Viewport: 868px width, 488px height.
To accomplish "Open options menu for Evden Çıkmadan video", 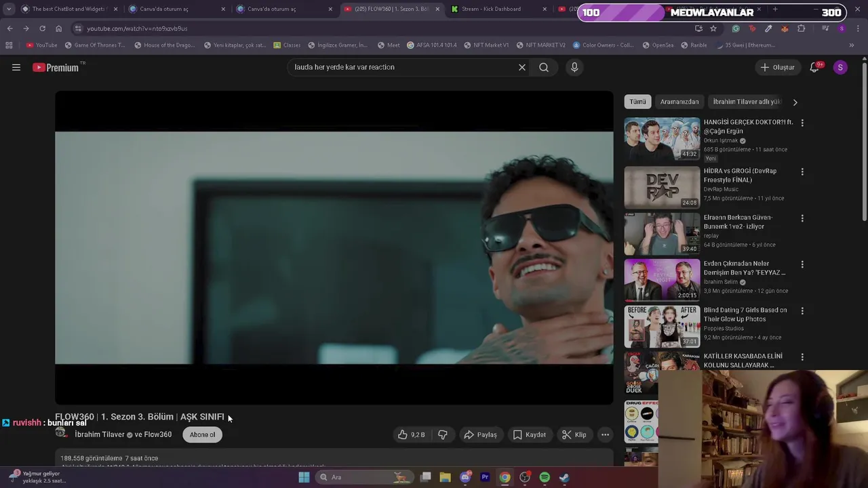I will tap(802, 264).
